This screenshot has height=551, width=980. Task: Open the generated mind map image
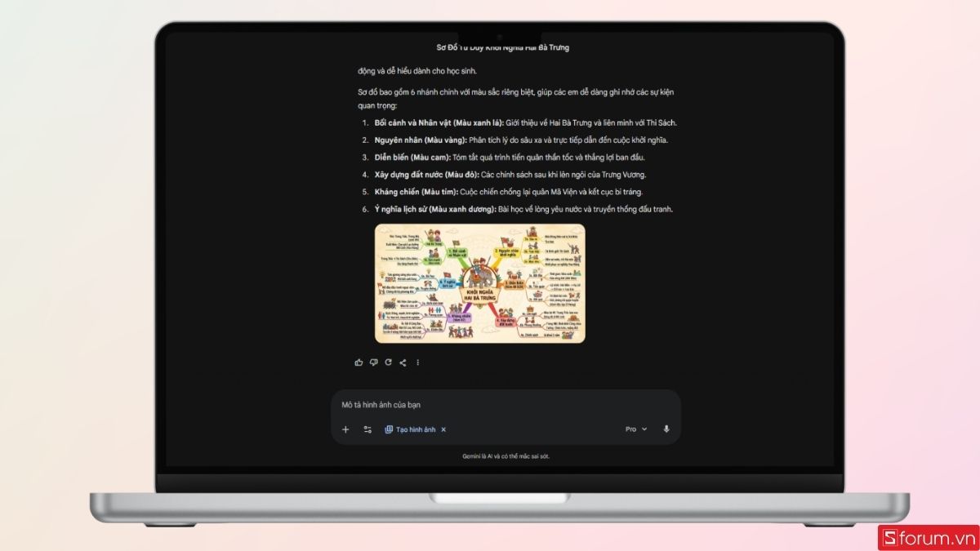point(480,283)
